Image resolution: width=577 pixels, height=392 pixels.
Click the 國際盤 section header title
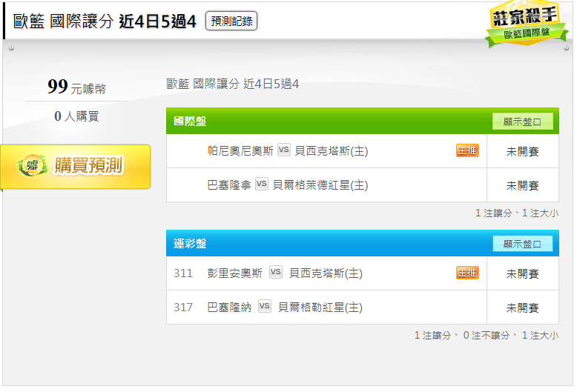click(x=190, y=122)
